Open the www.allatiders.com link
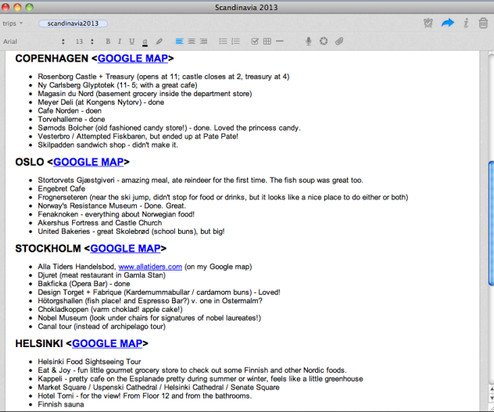The height and width of the screenshot is (412, 494). coord(150,267)
